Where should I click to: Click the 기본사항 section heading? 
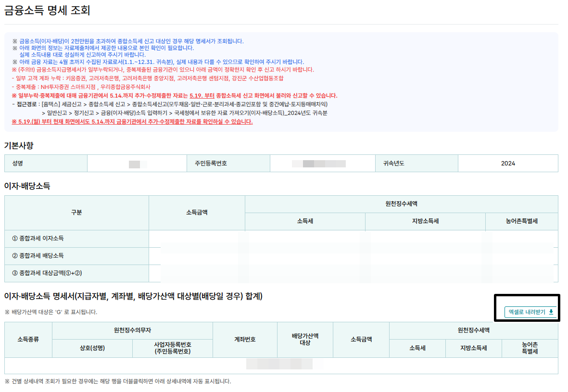19,146
